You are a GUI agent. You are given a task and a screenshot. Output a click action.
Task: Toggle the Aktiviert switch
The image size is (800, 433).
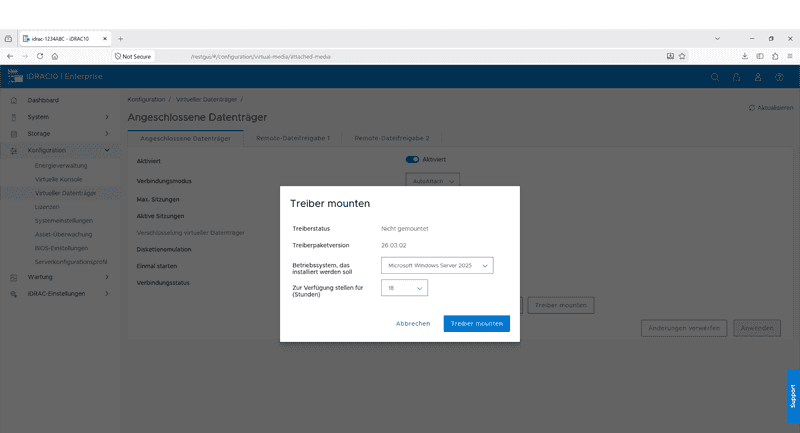(x=412, y=159)
